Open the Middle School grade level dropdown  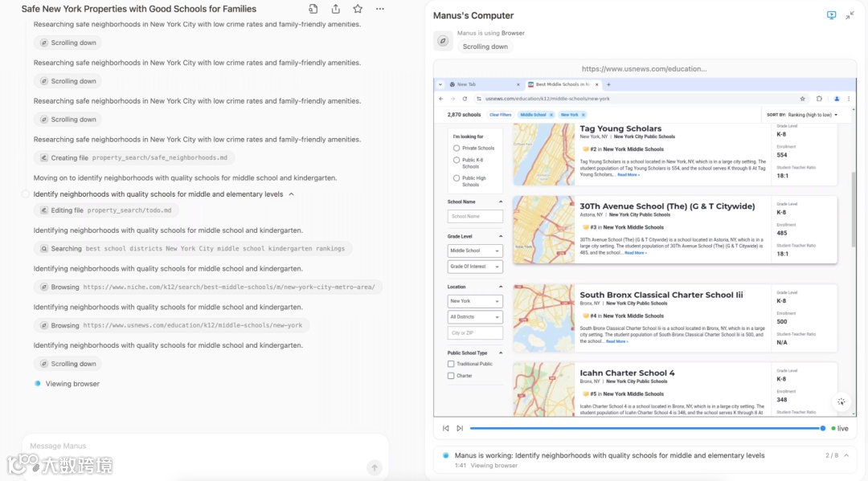pyautogui.click(x=475, y=251)
